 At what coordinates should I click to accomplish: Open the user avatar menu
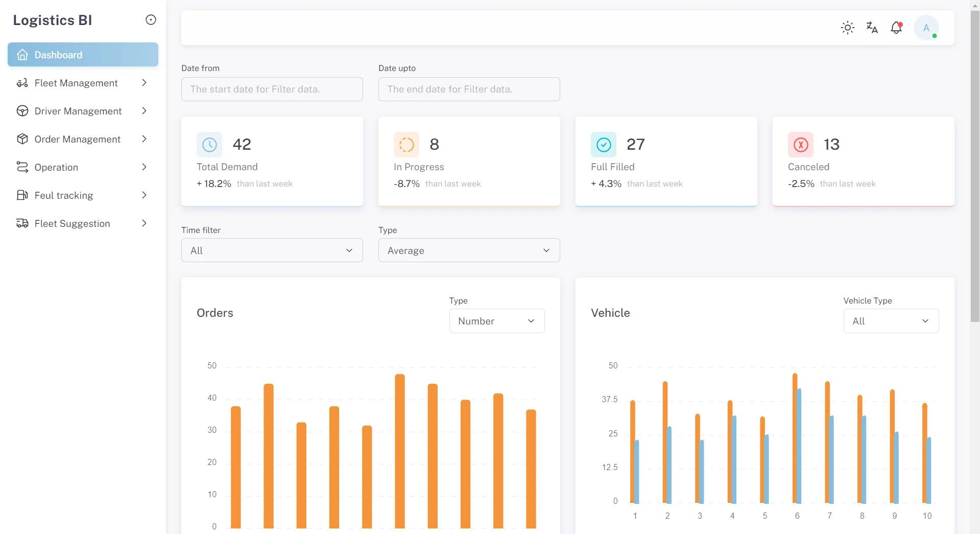[x=926, y=28]
